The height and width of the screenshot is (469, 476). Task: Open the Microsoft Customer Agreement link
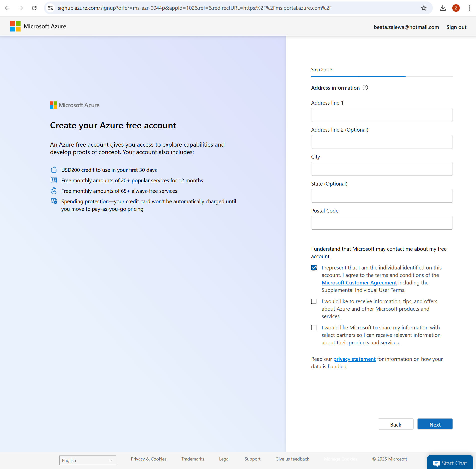click(359, 282)
